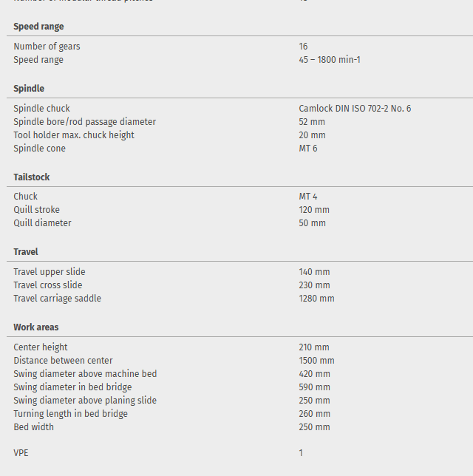Click the 45 – 1800 min-1 value
The width and height of the screenshot is (473, 476).
(330, 60)
